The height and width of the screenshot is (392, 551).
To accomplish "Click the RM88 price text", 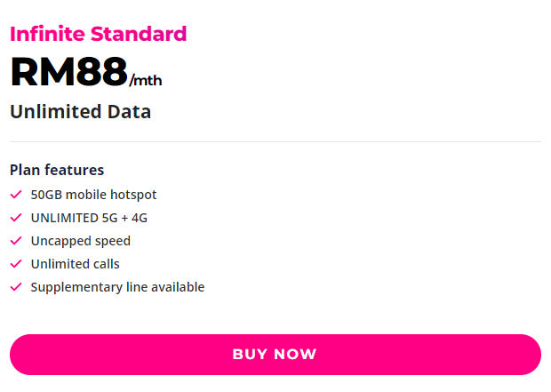I will pyautogui.click(x=68, y=72).
